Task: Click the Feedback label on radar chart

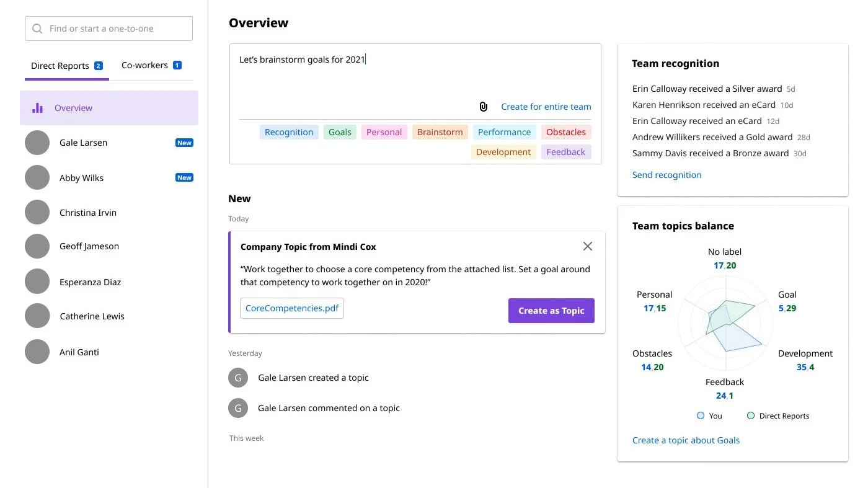Action: (x=725, y=382)
